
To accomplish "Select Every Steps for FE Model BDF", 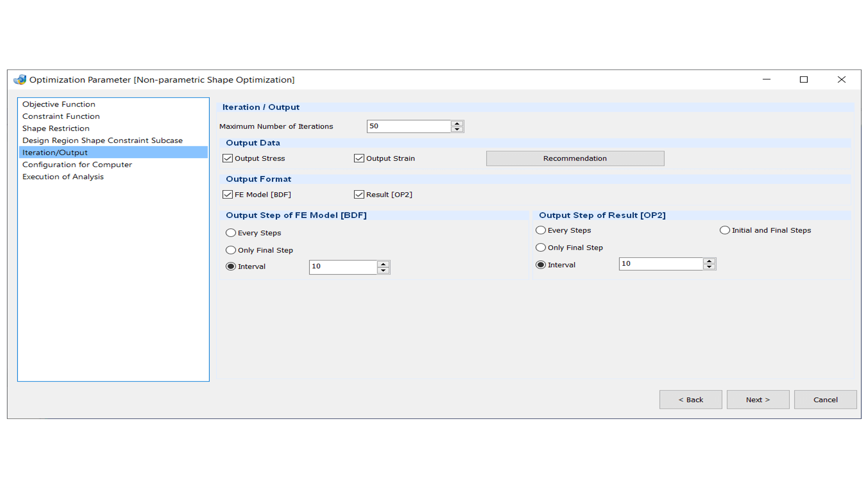I will click(231, 233).
